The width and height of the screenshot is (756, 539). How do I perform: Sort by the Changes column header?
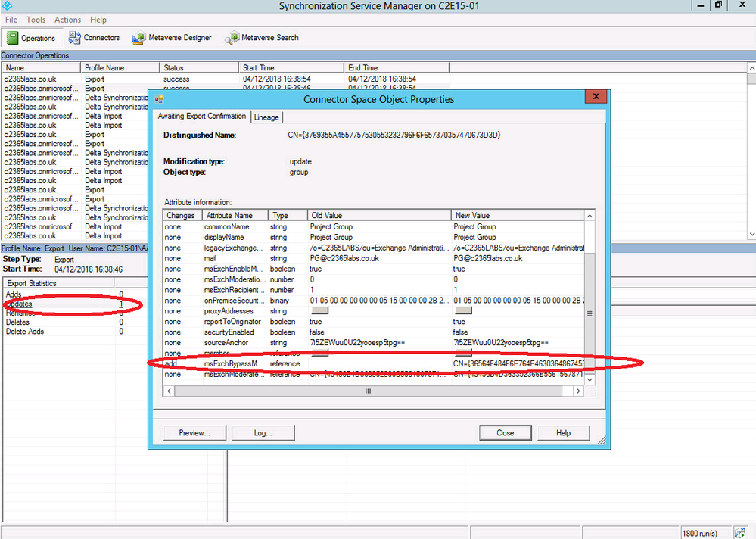click(182, 215)
